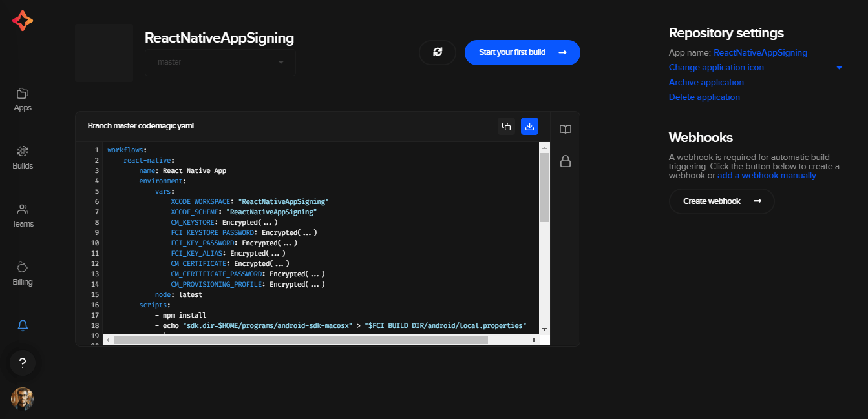This screenshot has height=419, width=868.
Task: Click the 'react-native:' line in editor
Action: click(149, 160)
